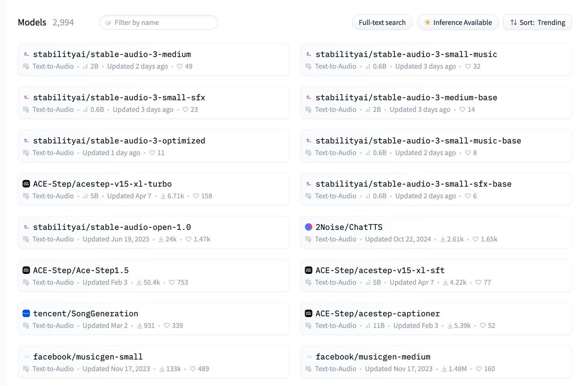Open ACE-Step/acestep-v15-xl-turbo model
The height and width of the screenshot is (386, 588).
[153, 189]
